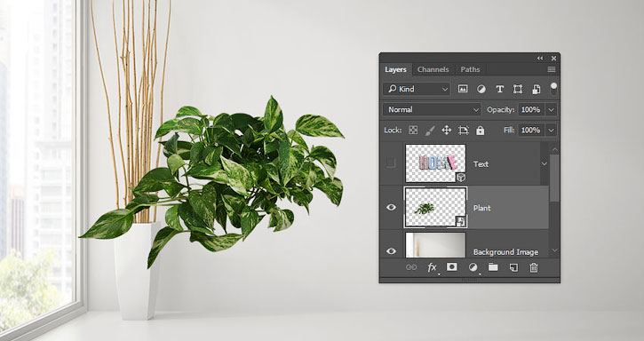Delete layer with trash icon

(x=534, y=267)
